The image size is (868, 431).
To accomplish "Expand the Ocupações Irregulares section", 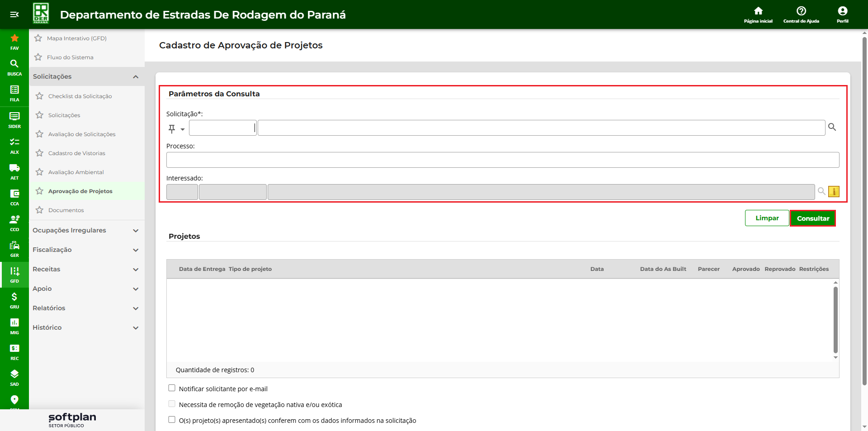I will 86,230.
